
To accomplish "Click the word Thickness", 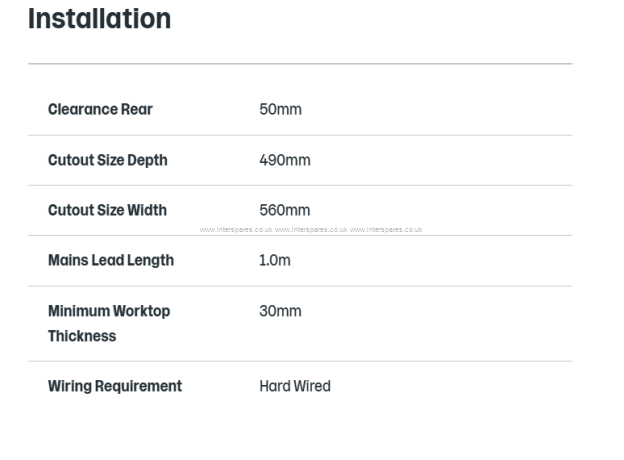I will (82, 336).
